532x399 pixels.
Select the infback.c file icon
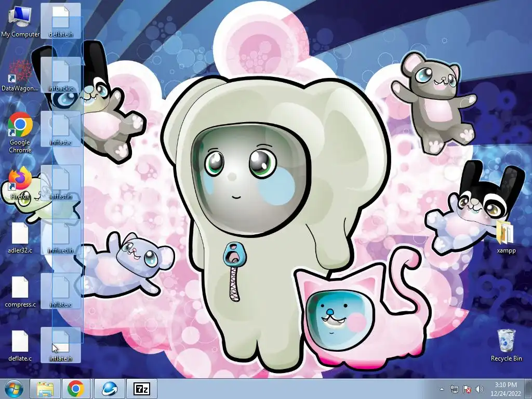(61, 75)
